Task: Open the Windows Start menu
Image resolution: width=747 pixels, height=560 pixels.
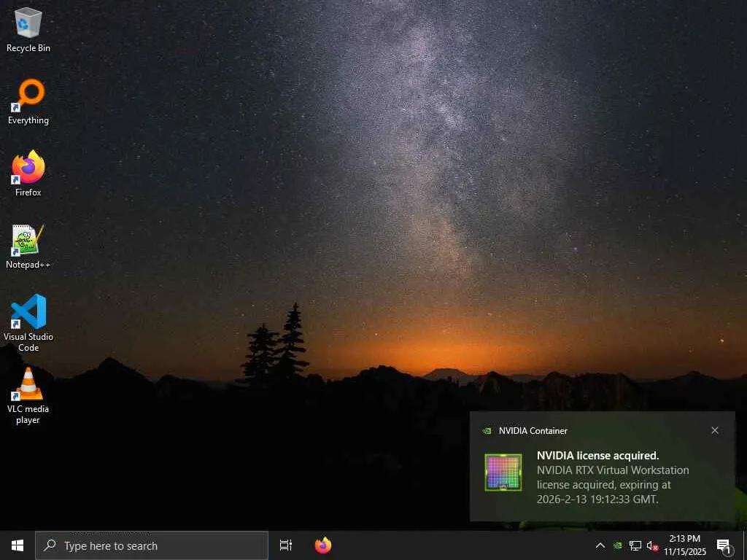Action: [x=18, y=545]
